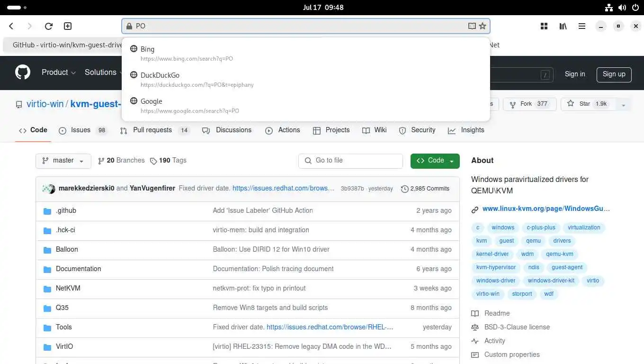The width and height of the screenshot is (644, 364).
Task: Open the issues.redhat.com link in latest commit
Action: point(284,189)
